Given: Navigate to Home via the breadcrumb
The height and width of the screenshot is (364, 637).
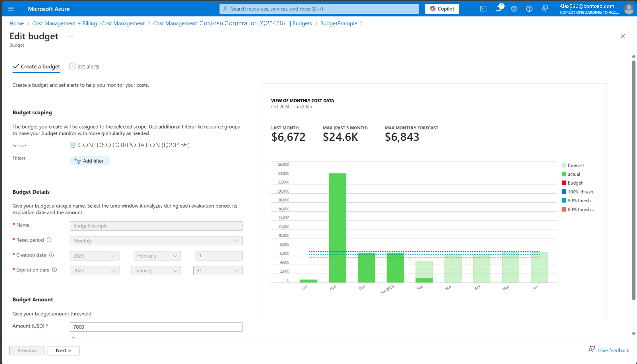Looking at the screenshot, I should tap(16, 23).
